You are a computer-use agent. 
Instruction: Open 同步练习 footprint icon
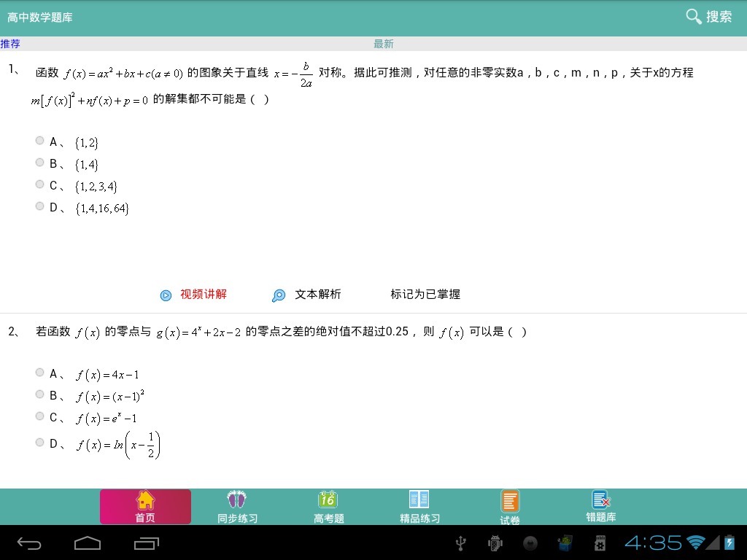pyautogui.click(x=237, y=499)
